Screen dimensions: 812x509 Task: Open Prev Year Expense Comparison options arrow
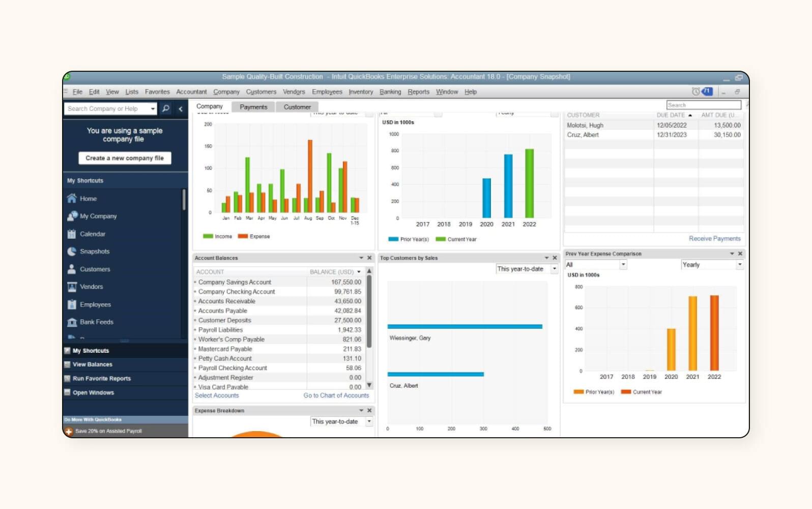click(x=732, y=253)
